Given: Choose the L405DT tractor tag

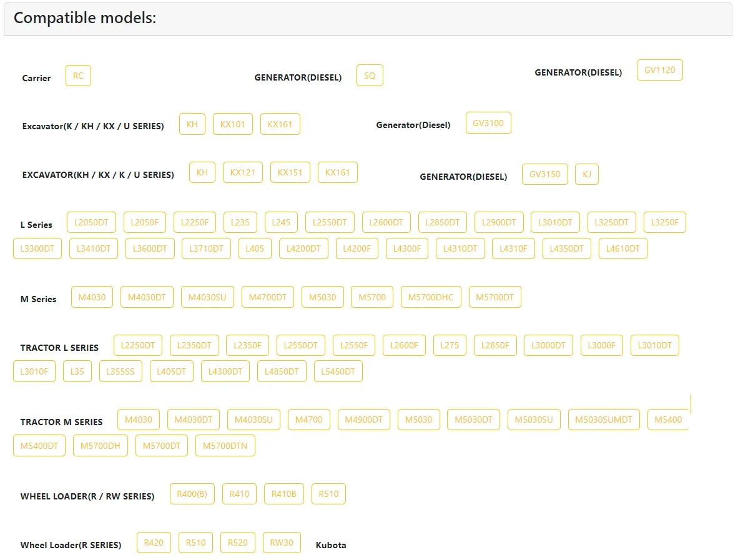Looking at the screenshot, I should point(171,371).
